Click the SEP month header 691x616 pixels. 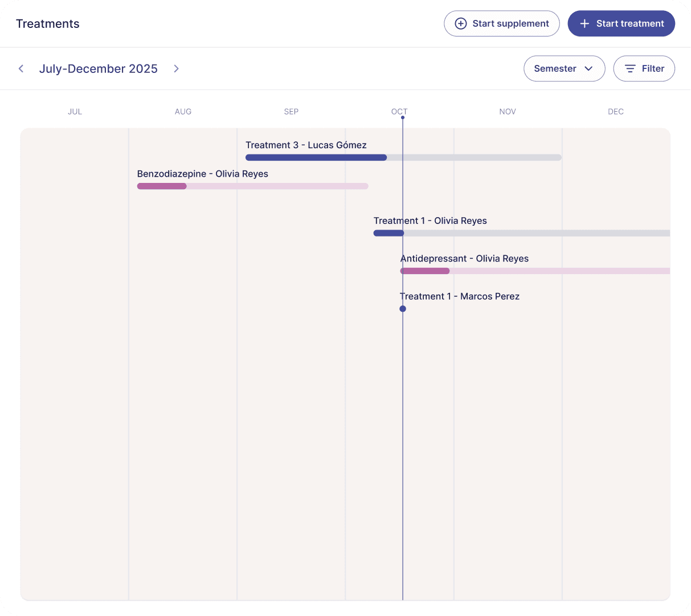click(x=291, y=112)
